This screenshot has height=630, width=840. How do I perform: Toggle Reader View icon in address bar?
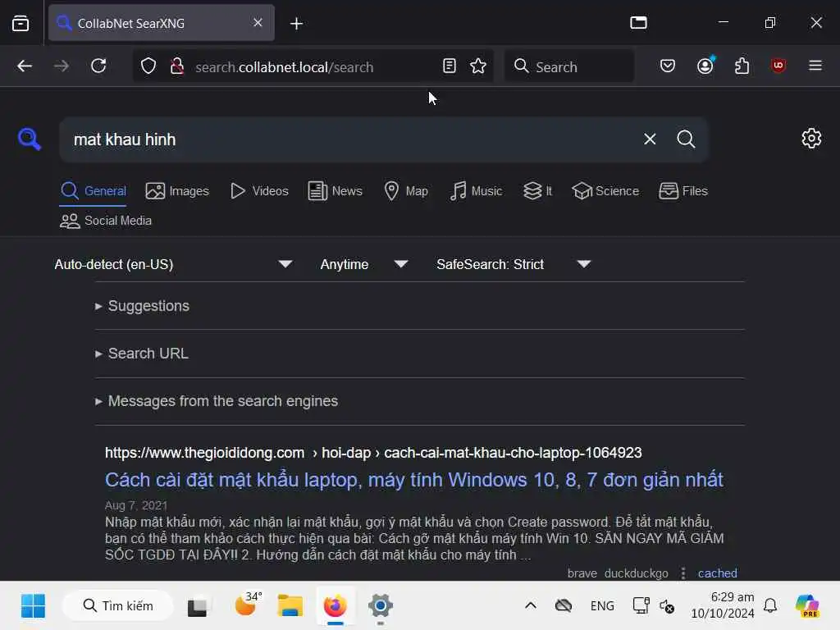[450, 66]
